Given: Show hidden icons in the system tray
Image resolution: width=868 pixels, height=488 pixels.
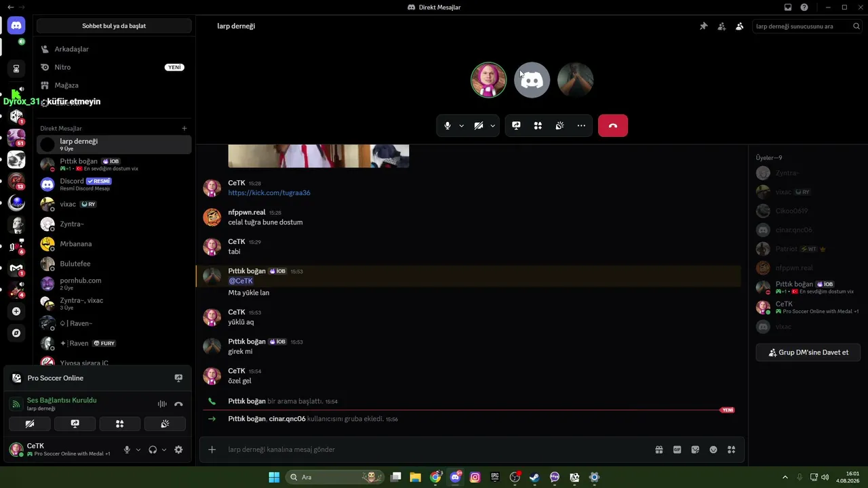Looking at the screenshot, I should coord(785,477).
